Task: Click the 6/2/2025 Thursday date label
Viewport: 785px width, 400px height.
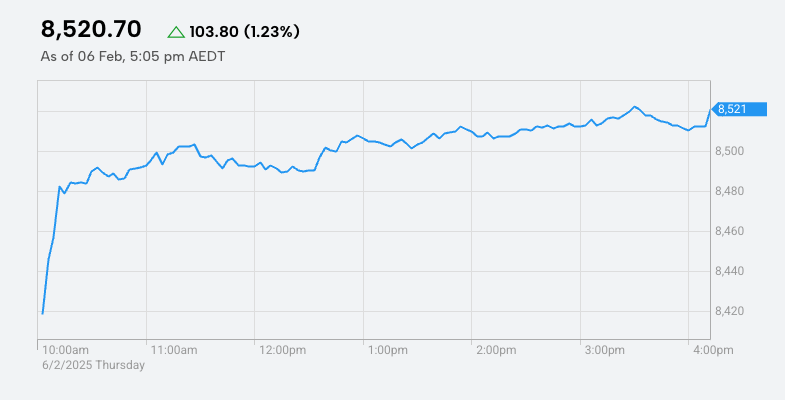Action: (x=93, y=365)
